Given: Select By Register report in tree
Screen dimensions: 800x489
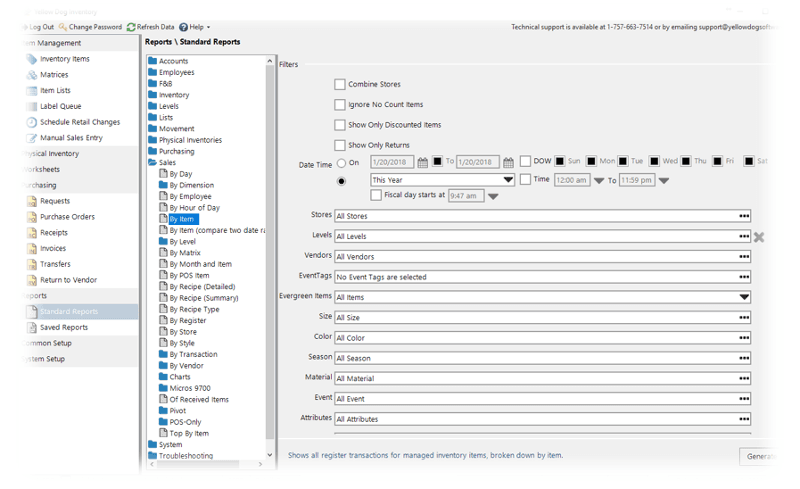Looking at the screenshot, I should [188, 321].
